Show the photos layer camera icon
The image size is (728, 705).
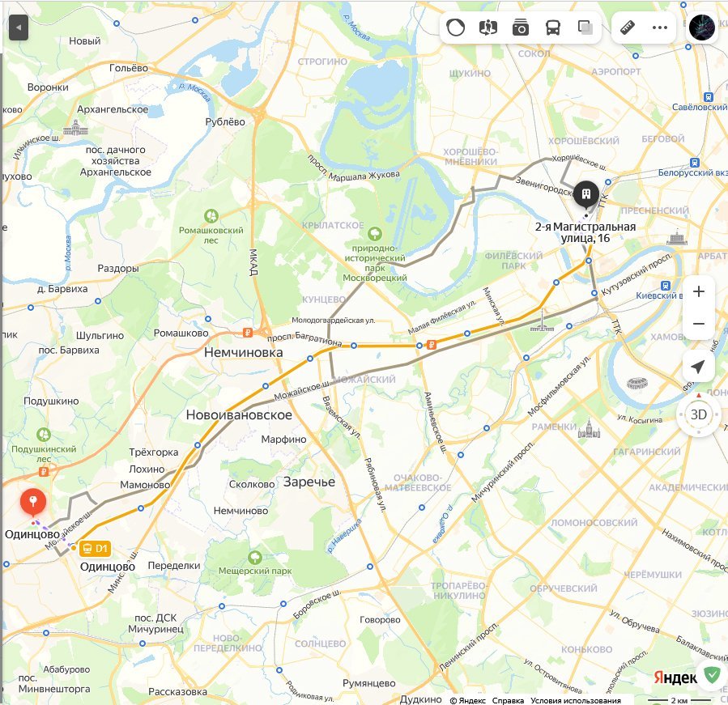coord(521,28)
